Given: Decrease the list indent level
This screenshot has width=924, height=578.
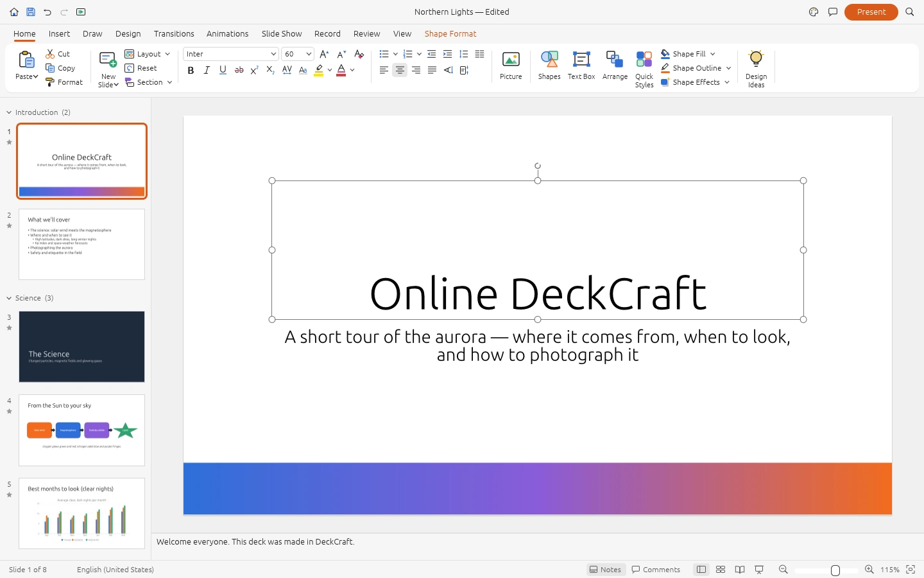Looking at the screenshot, I should tap(431, 54).
